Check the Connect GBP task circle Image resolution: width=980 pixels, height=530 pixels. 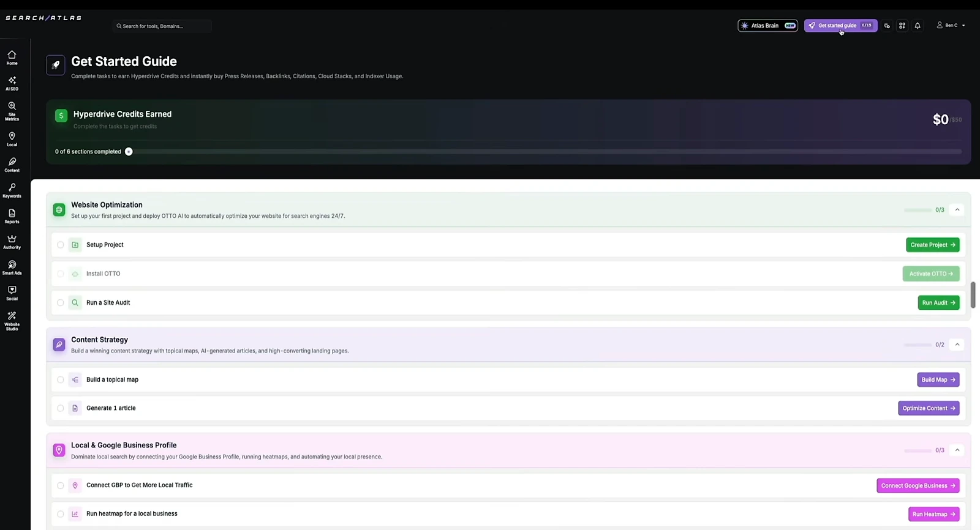(60, 485)
